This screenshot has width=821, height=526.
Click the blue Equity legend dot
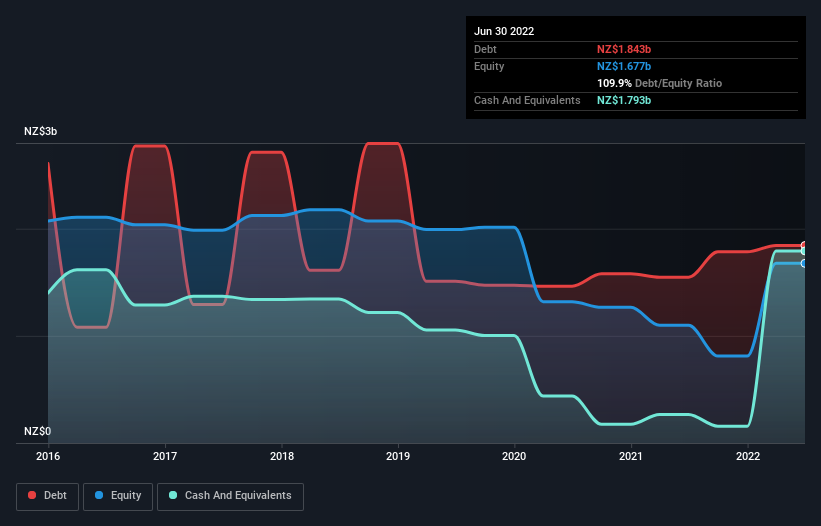pos(99,495)
